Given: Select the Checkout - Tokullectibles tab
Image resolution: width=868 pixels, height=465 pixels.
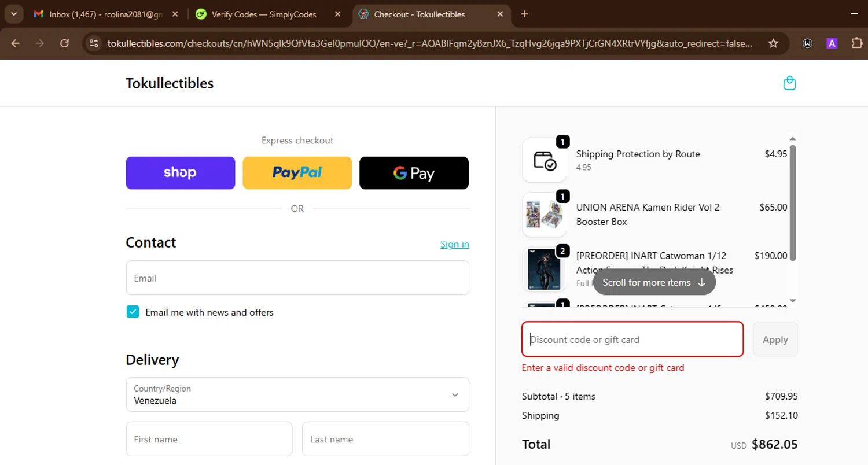Looking at the screenshot, I should point(432,14).
